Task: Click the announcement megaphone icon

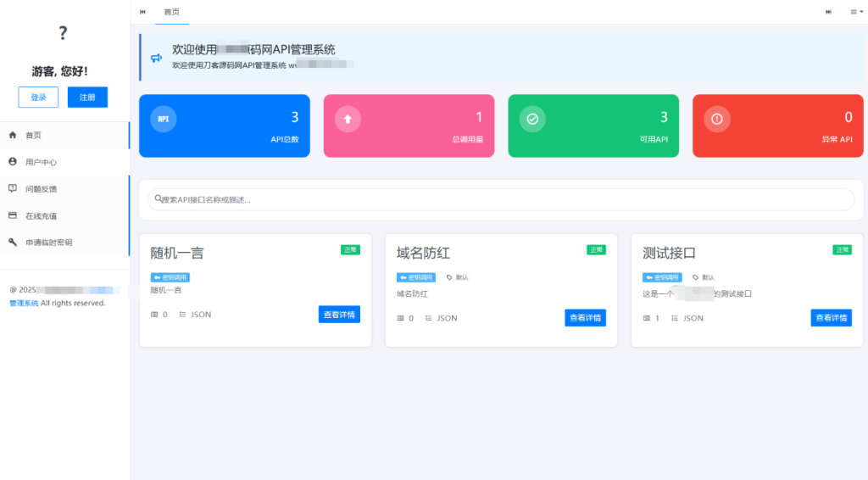Action: (x=157, y=58)
